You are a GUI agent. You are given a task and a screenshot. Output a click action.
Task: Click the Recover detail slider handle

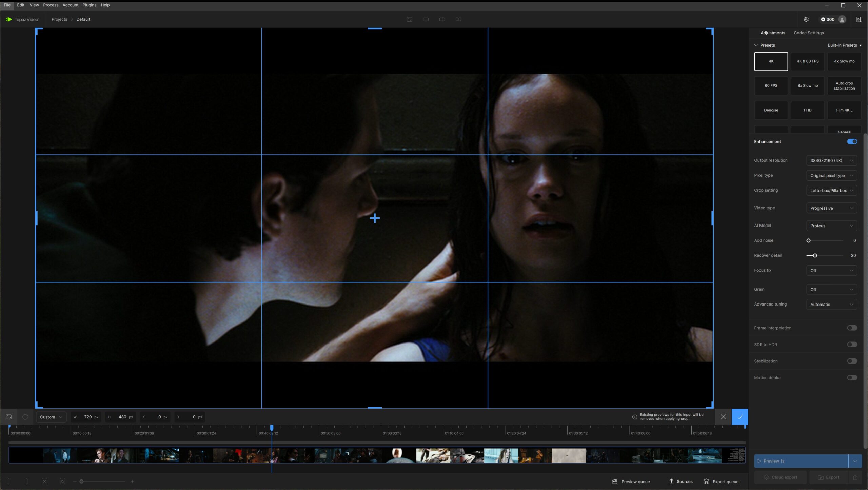[815, 256]
